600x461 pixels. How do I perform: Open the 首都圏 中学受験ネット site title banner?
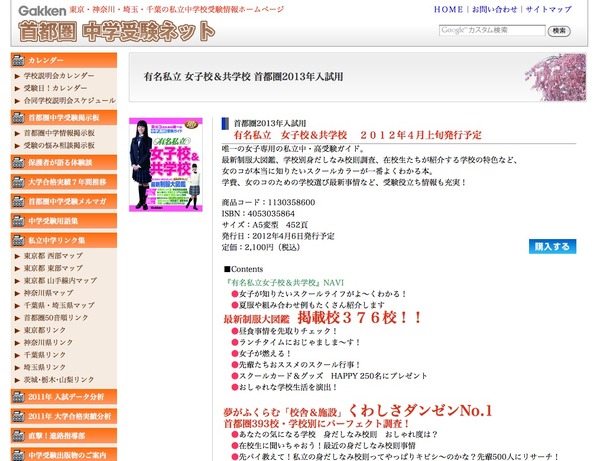point(116,31)
